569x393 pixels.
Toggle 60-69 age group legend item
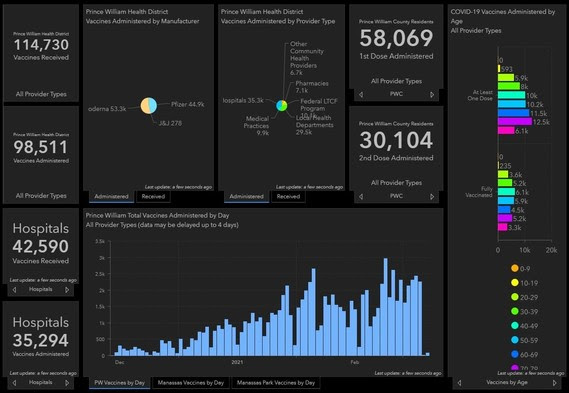point(524,355)
